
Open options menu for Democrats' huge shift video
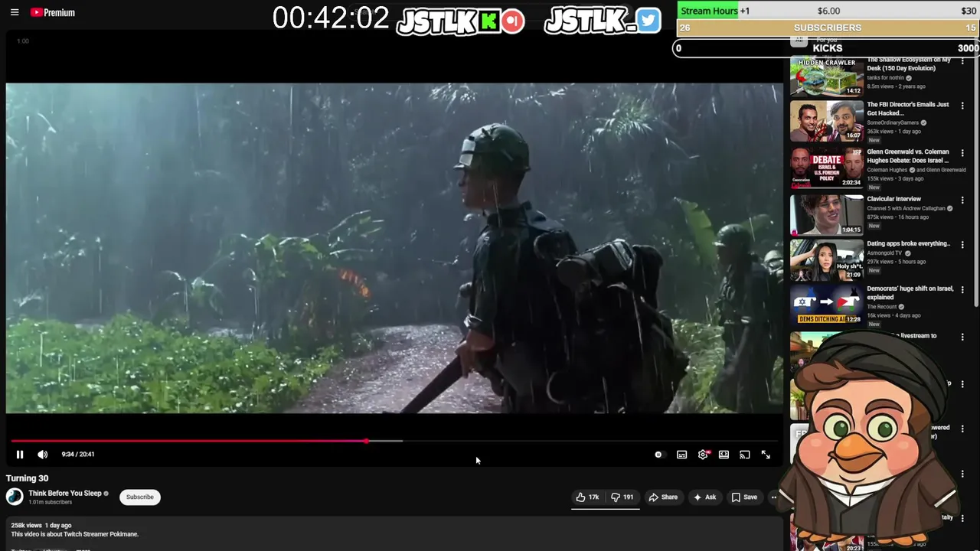[962, 290]
